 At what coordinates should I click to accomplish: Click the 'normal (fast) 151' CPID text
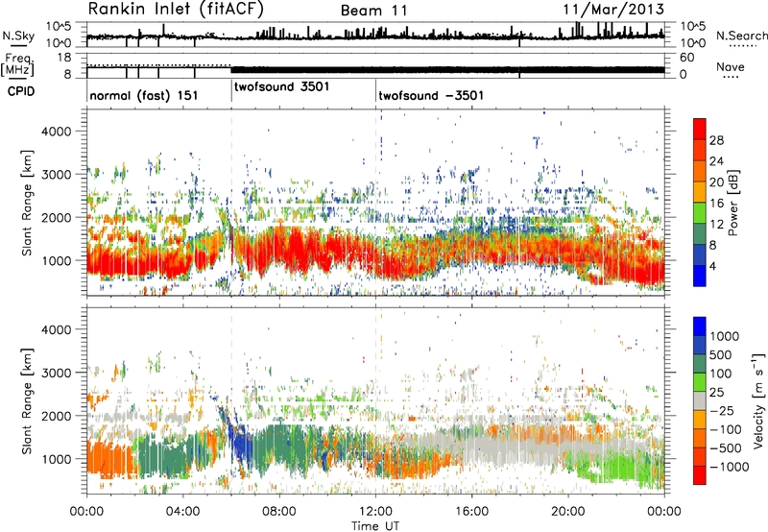point(144,95)
